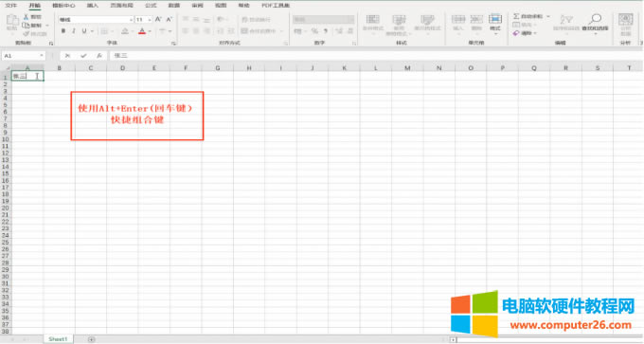Screen dimensions: 644x344
Task: Select the Sheet1 worksheet tab
Action: [58, 339]
